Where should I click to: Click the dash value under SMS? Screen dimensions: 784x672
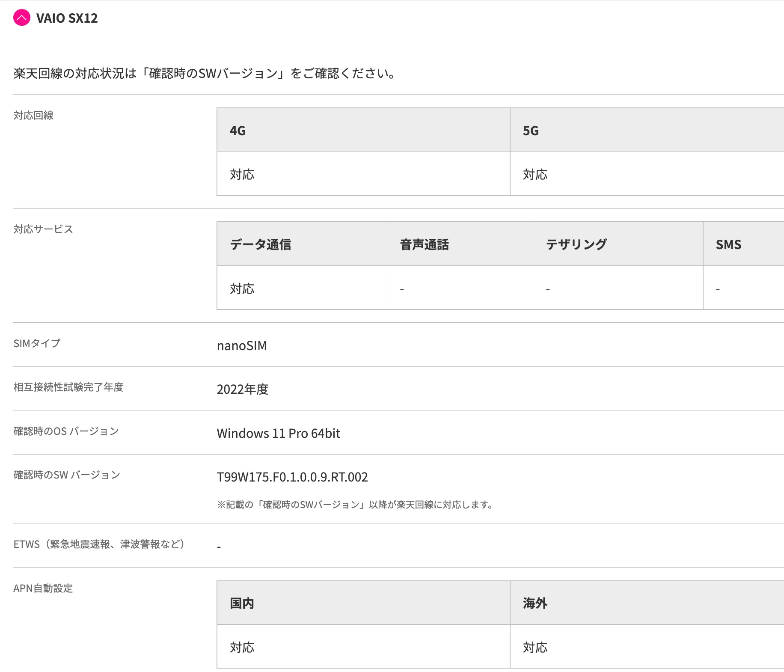(718, 290)
